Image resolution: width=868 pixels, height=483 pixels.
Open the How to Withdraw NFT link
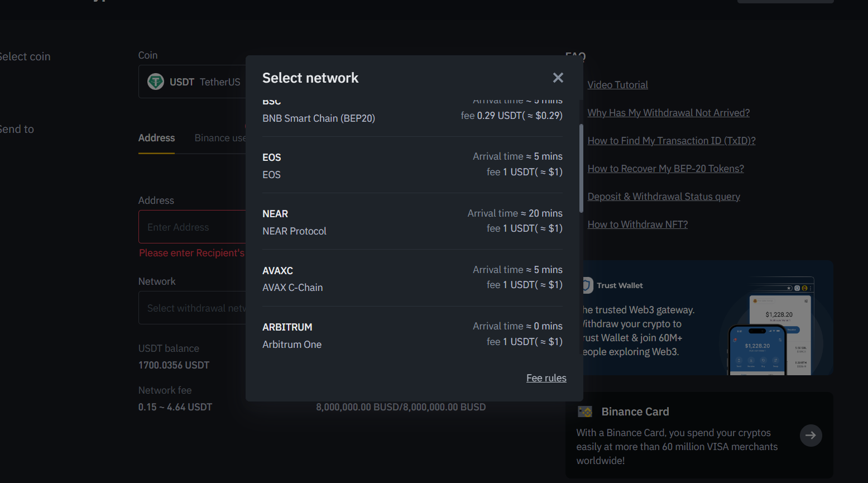[x=637, y=224]
